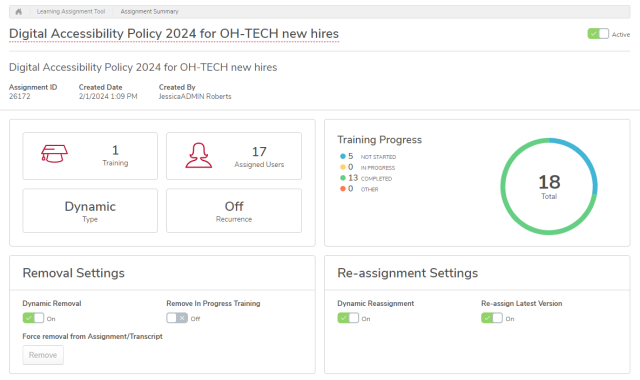This screenshot has height=380, width=640.
Task: Select the Dynamic Type tile
Action: click(x=90, y=211)
